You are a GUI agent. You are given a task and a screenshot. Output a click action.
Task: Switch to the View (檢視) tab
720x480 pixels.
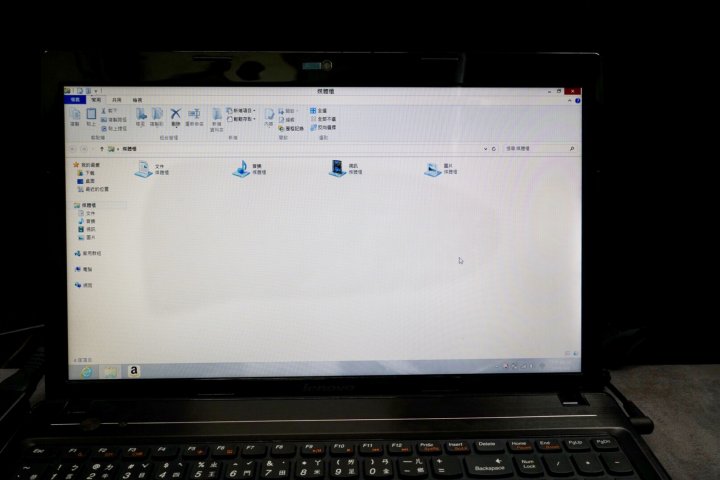coord(137,100)
